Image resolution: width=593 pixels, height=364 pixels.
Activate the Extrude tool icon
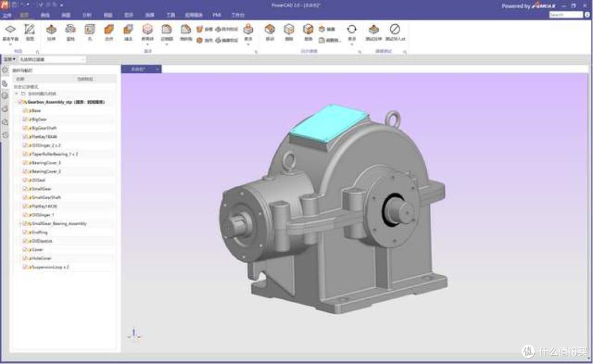51,30
